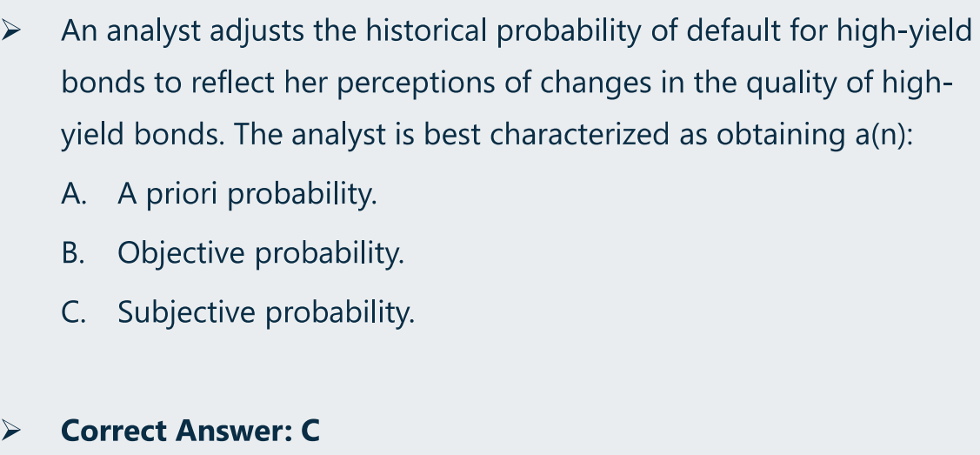This screenshot has height=455, width=980.
Task: Select option B, Objective probability
Action: tap(233, 254)
